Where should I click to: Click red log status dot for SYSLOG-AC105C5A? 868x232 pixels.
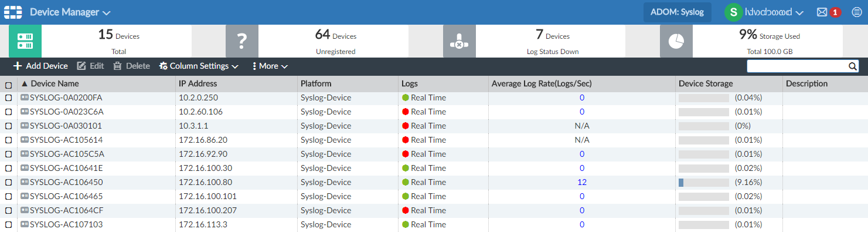(405, 154)
